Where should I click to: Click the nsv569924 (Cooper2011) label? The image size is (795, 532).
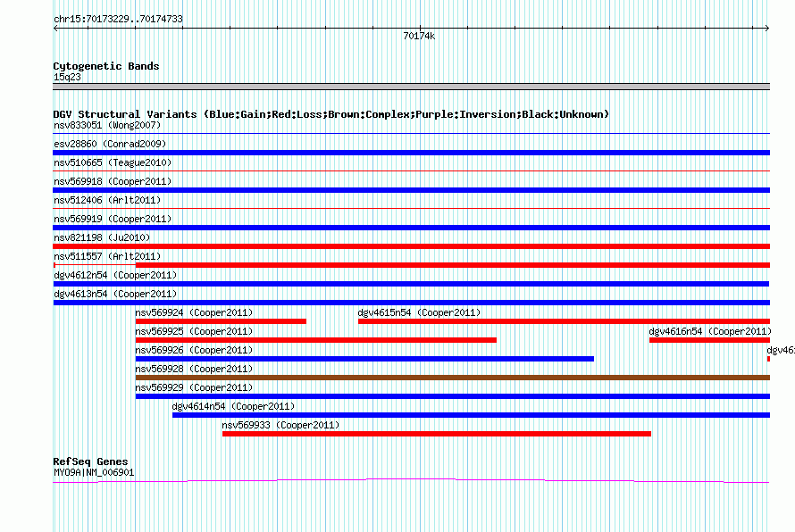coord(194,312)
